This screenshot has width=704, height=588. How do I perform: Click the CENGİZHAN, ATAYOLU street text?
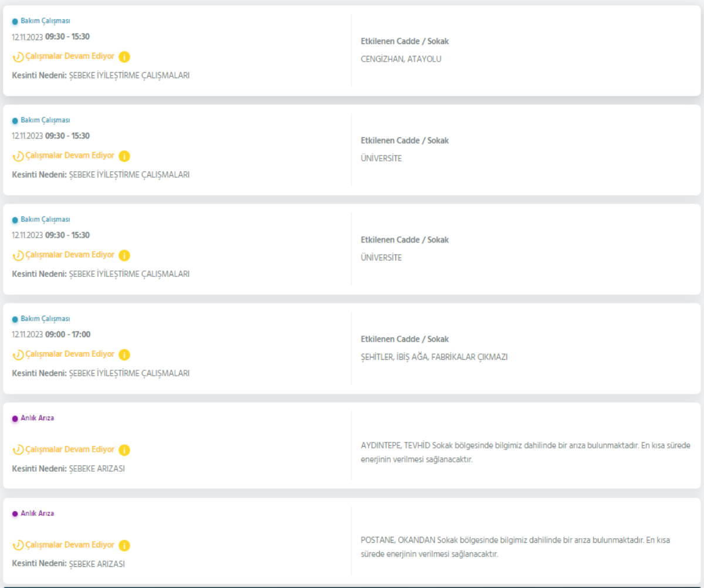[401, 59]
